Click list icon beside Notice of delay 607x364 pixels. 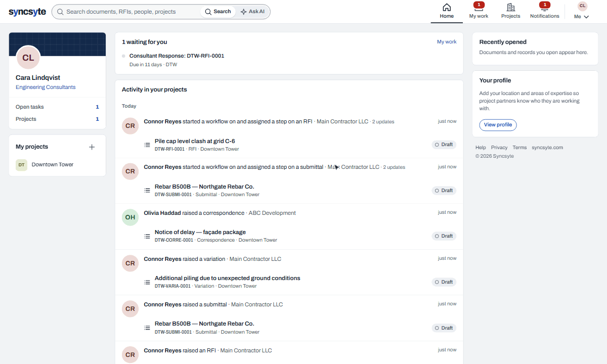point(147,236)
